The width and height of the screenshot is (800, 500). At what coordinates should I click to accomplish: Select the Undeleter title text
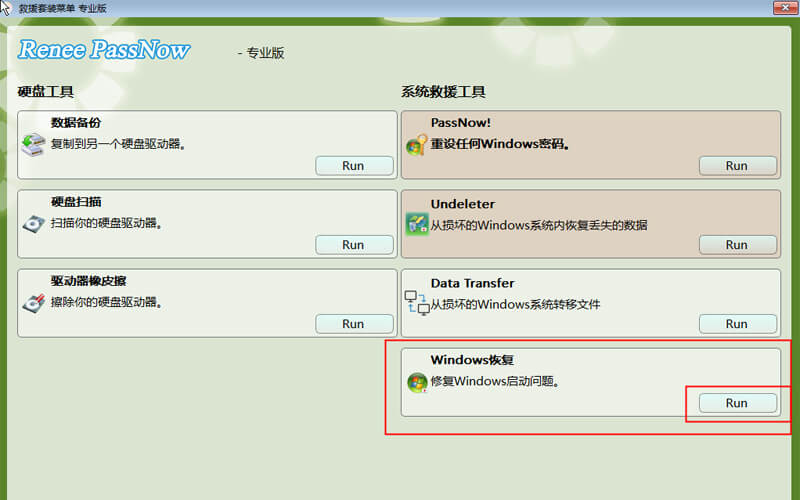tap(463, 204)
